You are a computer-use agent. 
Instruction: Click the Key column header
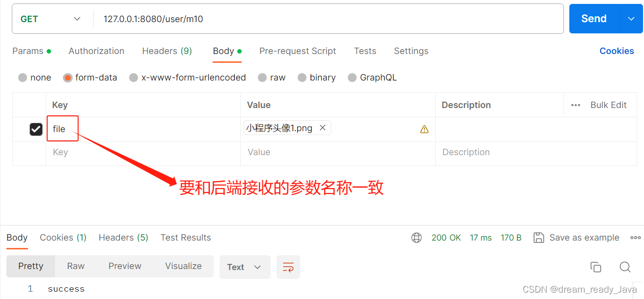click(60, 105)
